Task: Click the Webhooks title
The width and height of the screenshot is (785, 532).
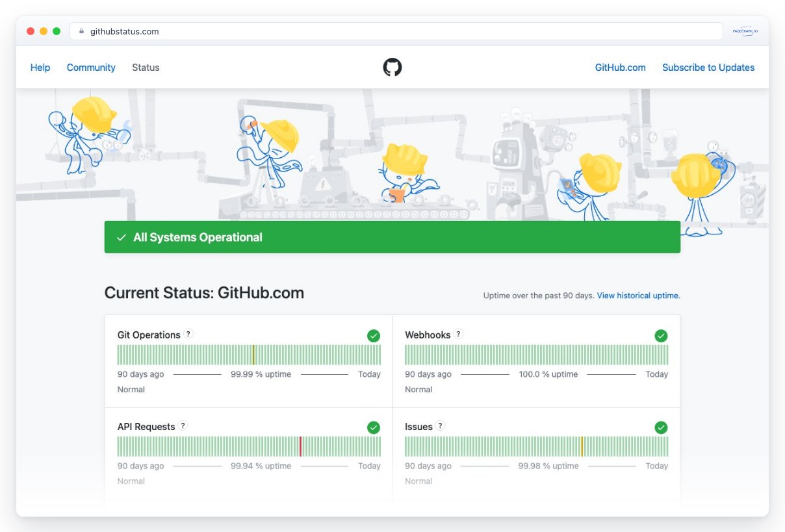Action: 428,335
